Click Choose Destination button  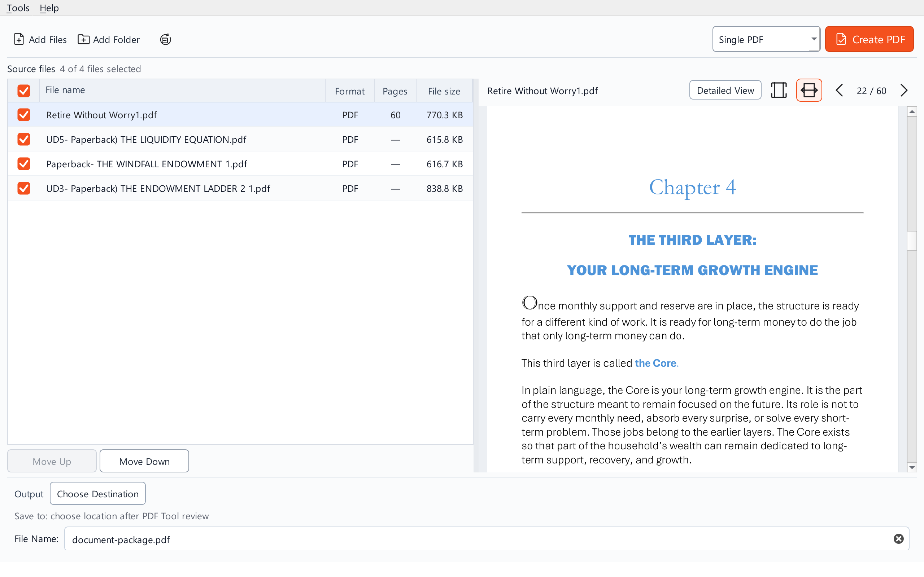(x=97, y=493)
